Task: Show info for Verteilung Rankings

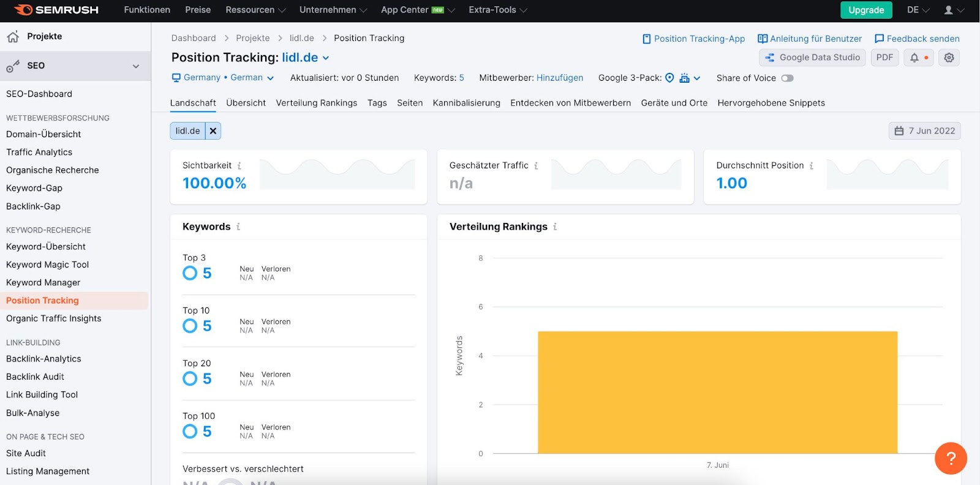Action: pyautogui.click(x=555, y=227)
